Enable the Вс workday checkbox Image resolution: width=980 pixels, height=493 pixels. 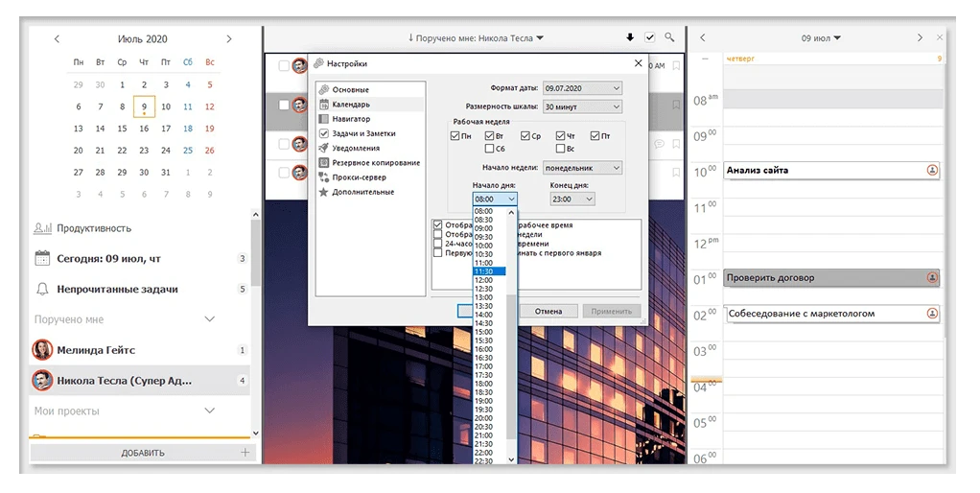pos(560,149)
